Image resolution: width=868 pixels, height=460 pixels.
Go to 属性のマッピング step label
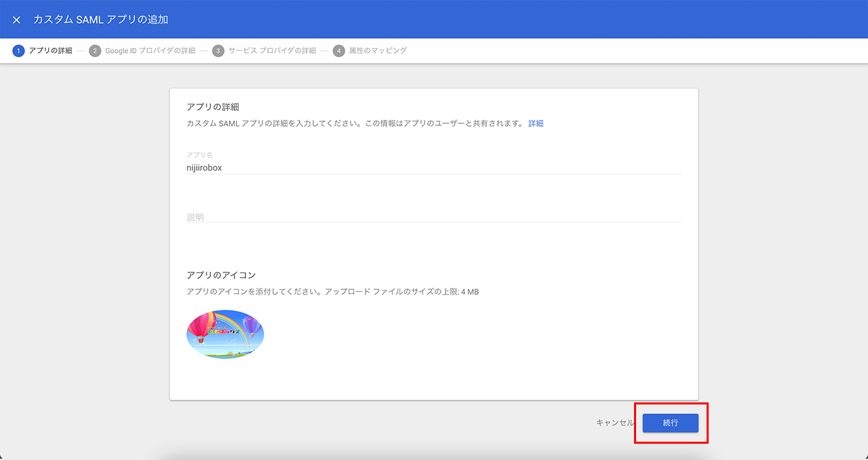point(378,51)
